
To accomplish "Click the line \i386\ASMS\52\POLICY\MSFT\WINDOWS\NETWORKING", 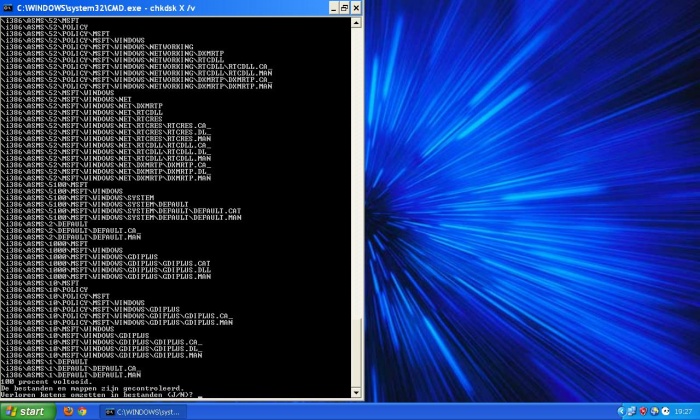I will point(97,46).
